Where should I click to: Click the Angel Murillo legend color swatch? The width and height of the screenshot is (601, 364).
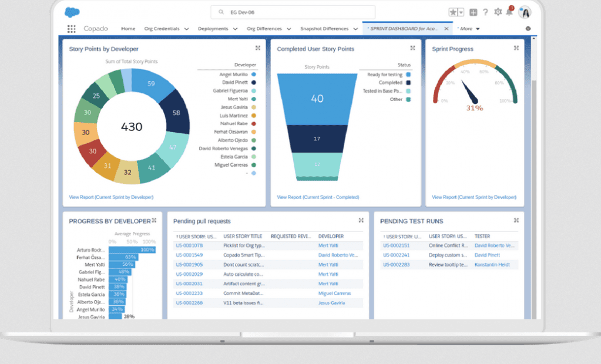point(253,75)
